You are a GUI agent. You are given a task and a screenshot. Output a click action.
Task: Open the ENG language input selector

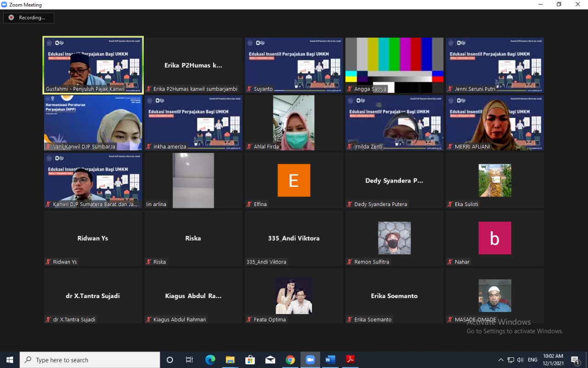point(532,360)
